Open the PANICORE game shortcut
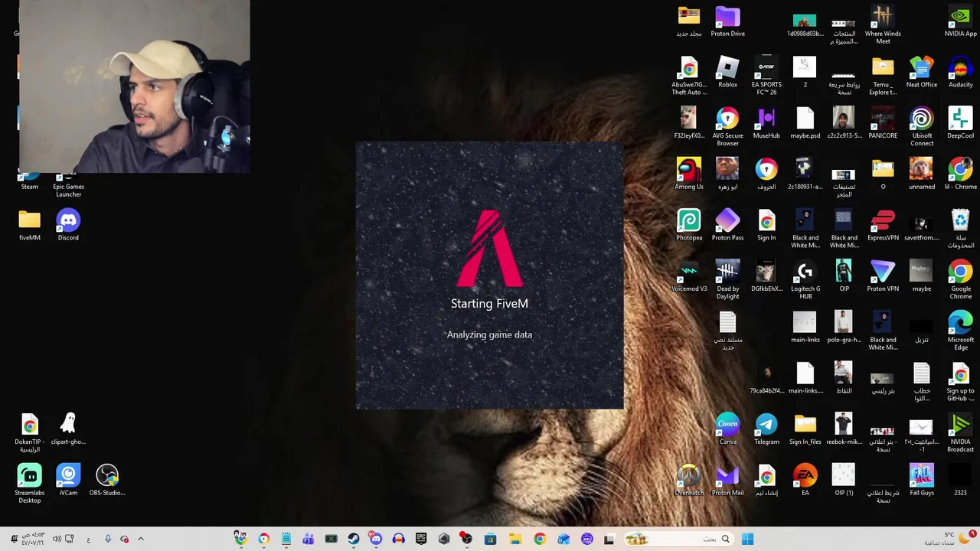 883,124
